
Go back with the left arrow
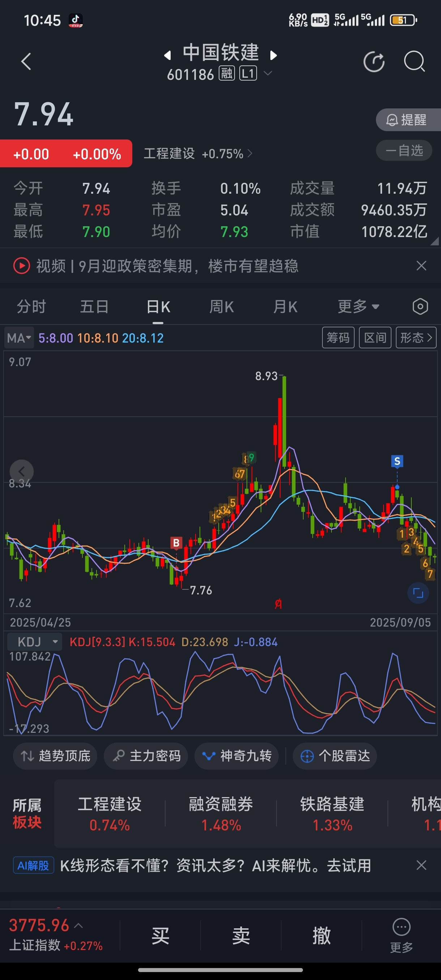click(x=26, y=61)
